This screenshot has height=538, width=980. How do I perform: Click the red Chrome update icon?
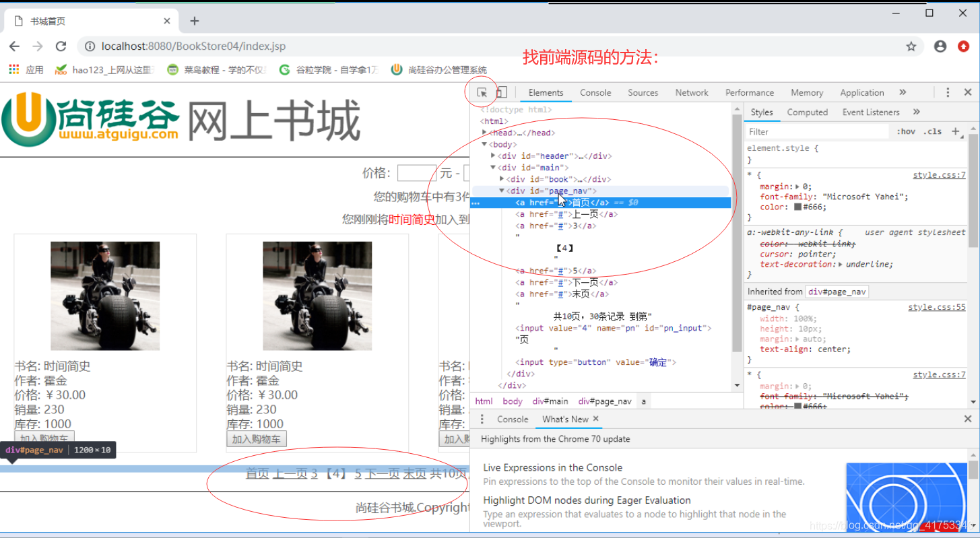click(x=964, y=46)
